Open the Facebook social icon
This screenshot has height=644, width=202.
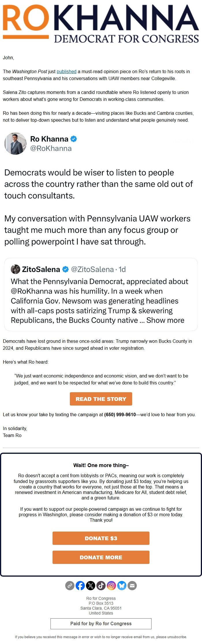(80, 586)
